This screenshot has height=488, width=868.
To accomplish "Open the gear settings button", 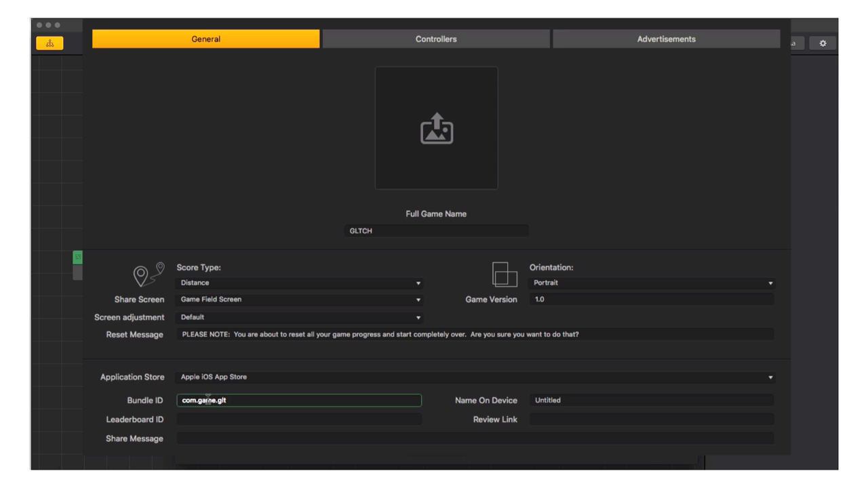I will 823,43.
